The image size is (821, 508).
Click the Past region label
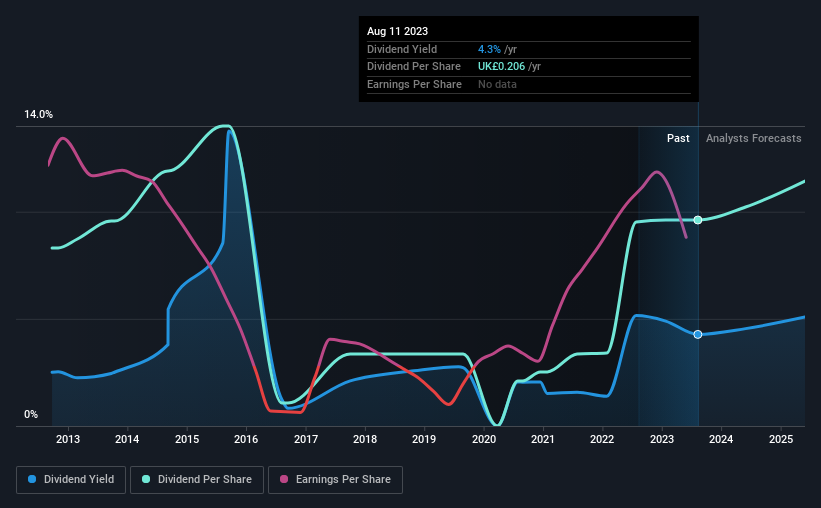tap(678, 138)
